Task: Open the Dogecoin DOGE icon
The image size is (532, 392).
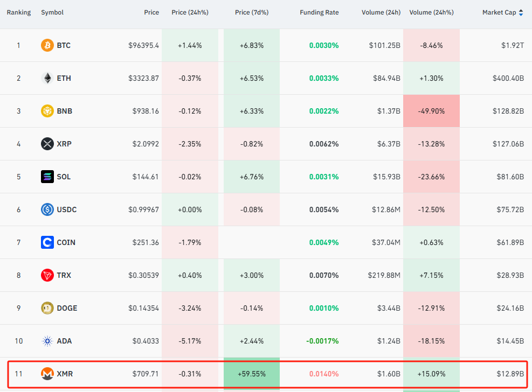Action: (47, 309)
